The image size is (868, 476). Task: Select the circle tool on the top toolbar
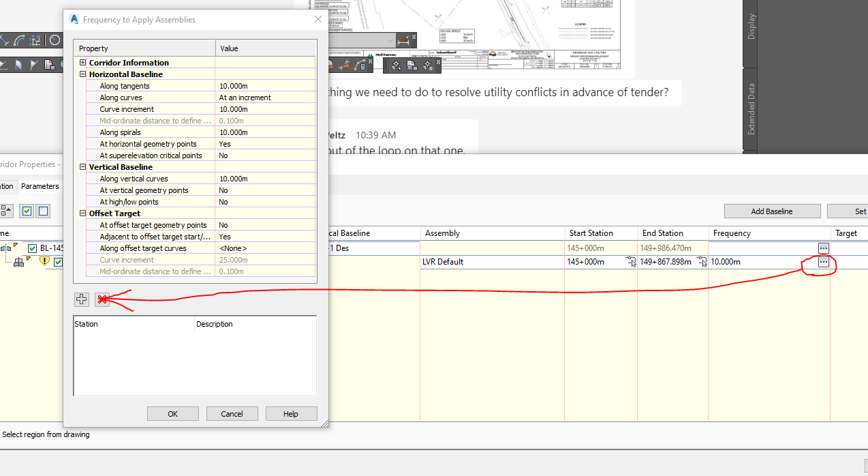pyautogui.click(x=55, y=40)
